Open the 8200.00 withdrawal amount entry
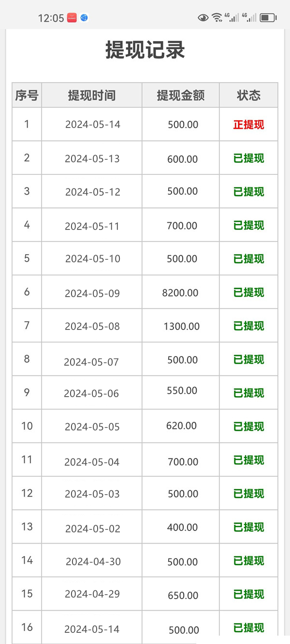 point(180,292)
